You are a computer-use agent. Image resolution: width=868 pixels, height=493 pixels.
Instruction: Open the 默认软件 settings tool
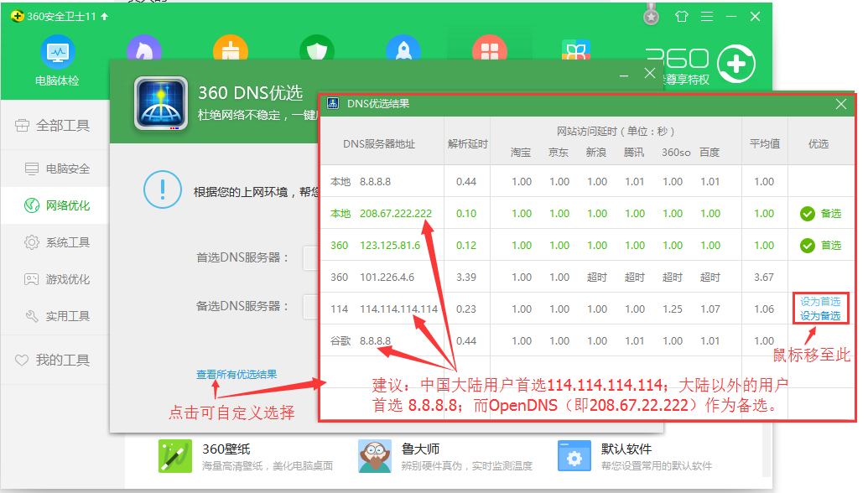click(574, 456)
